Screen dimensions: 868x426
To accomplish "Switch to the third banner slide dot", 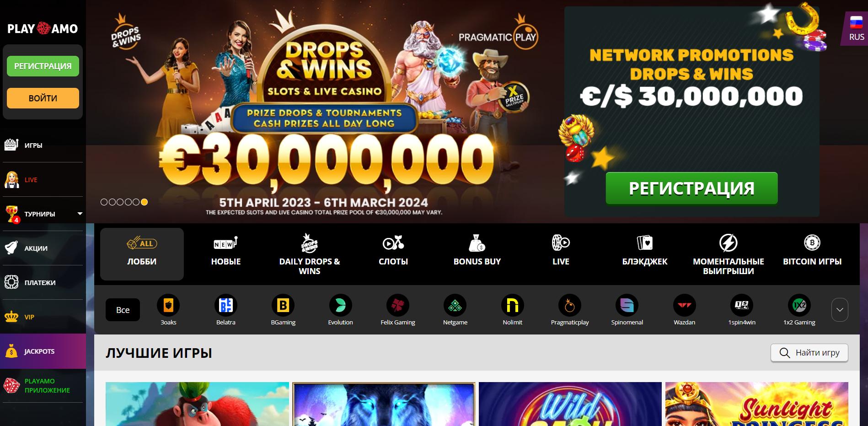I will 120,202.
